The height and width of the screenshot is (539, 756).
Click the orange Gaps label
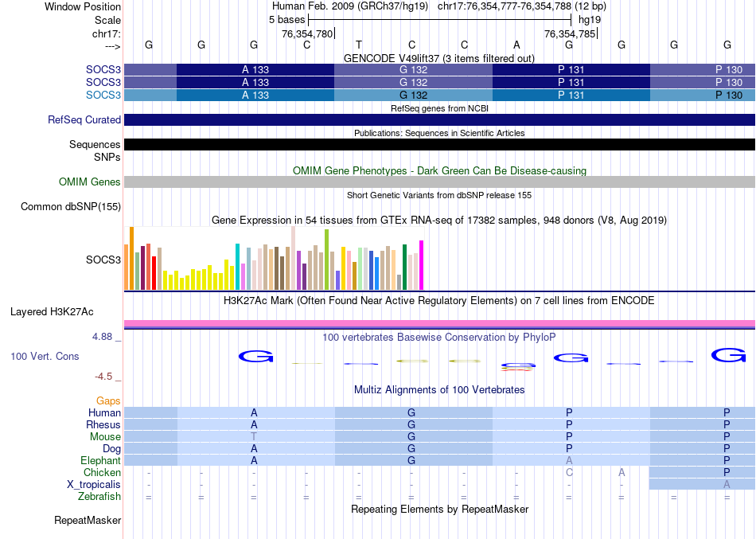coord(108,401)
